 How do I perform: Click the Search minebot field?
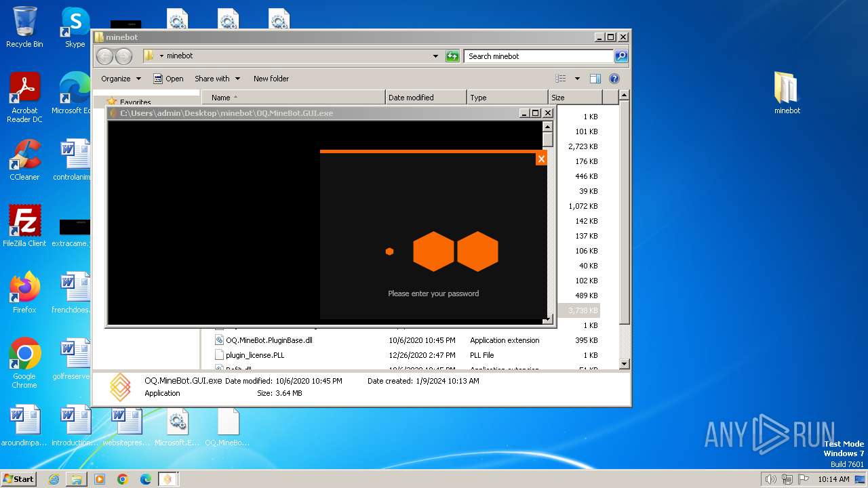click(x=539, y=56)
